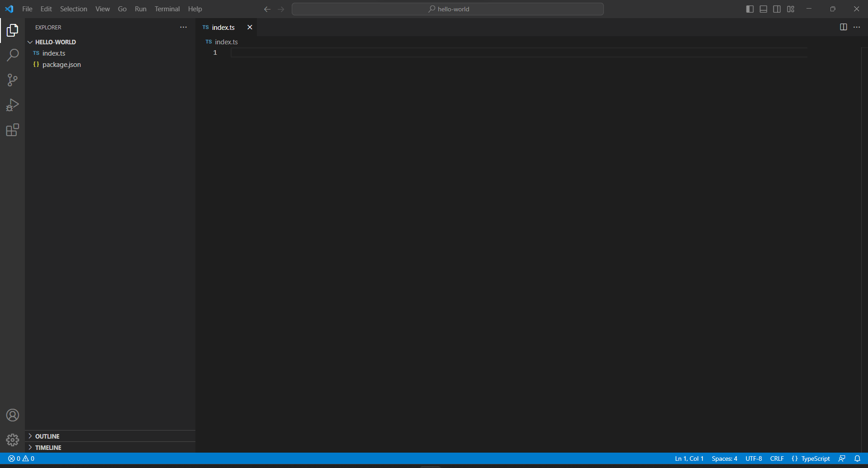Open the Source Control icon
The width and height of the screenshot is (868, 468).
(12, 80)
